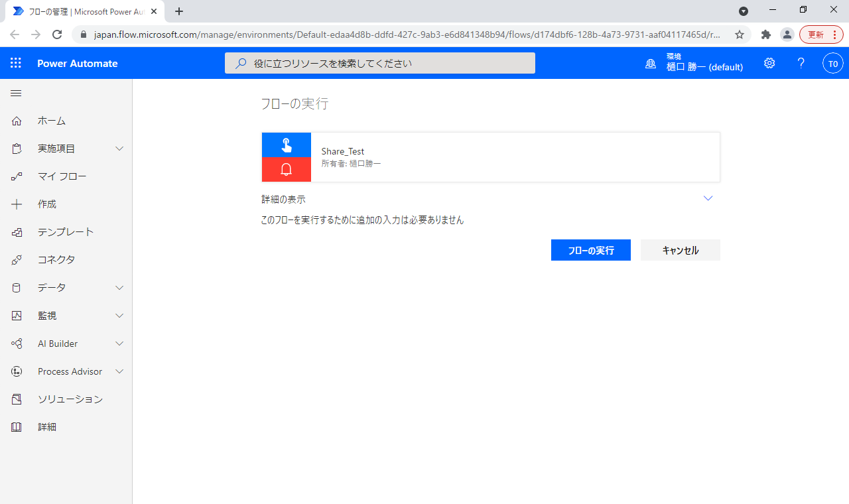Go to ホーム in the sidebar

tap(52, 121)
